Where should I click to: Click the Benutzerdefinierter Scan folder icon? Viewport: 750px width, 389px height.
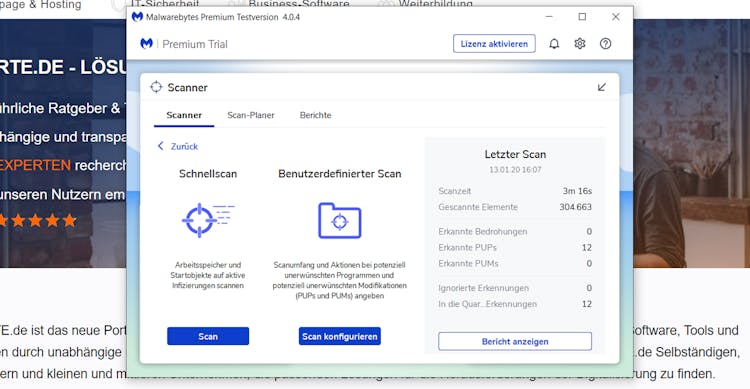coord(340,221)
